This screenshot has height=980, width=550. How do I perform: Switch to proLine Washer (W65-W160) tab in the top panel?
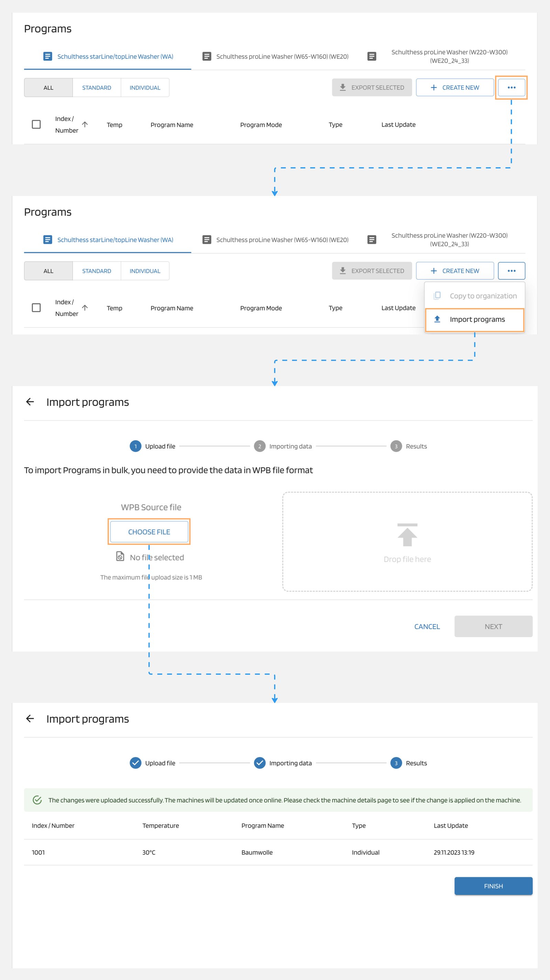(x=282, y=57)
